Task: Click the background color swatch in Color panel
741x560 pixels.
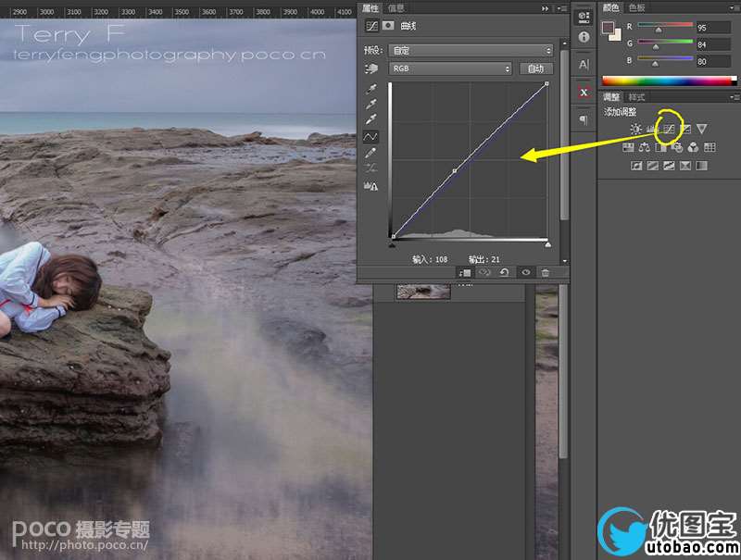Action: point(616,35)
